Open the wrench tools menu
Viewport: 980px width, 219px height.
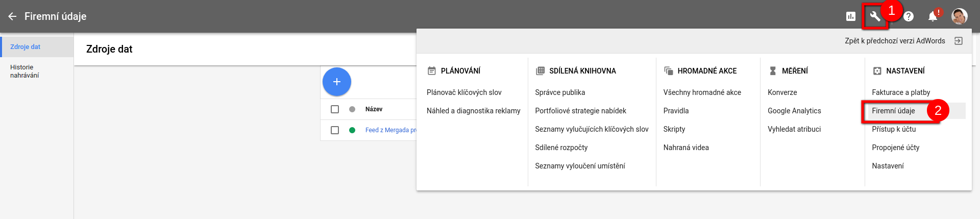pyautogui.click(x=875, y=16)
